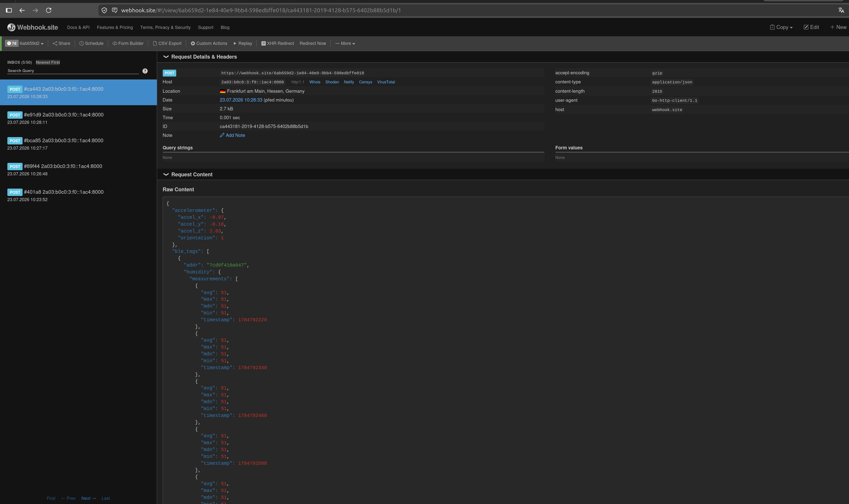Click Add Note
Viewport: 849px width, 504px height.
[x=232, y=135]
